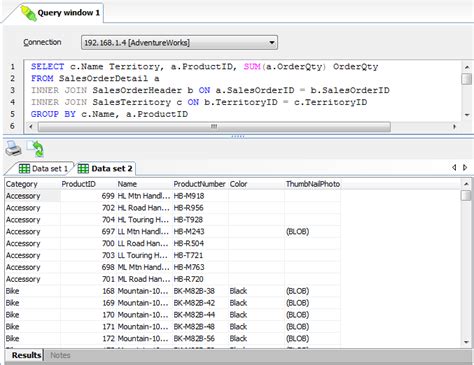Switch to Data set 1 tab
Screen dimensions: 474x365
pyautogui.click(x=43, y=169)
